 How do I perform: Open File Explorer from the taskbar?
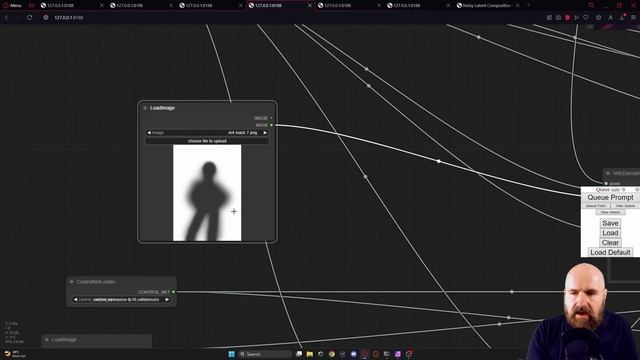[310, 354]
